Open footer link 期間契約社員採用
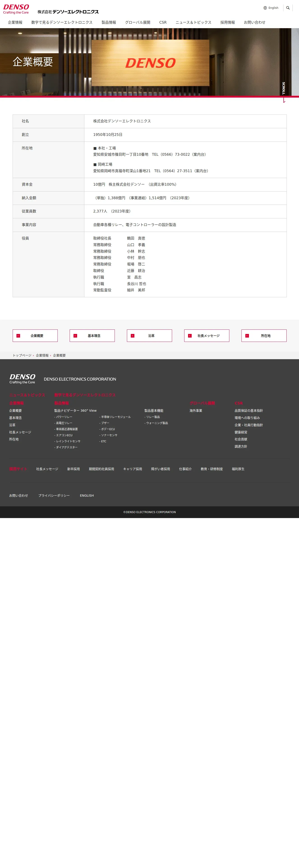 pos(101,469)
